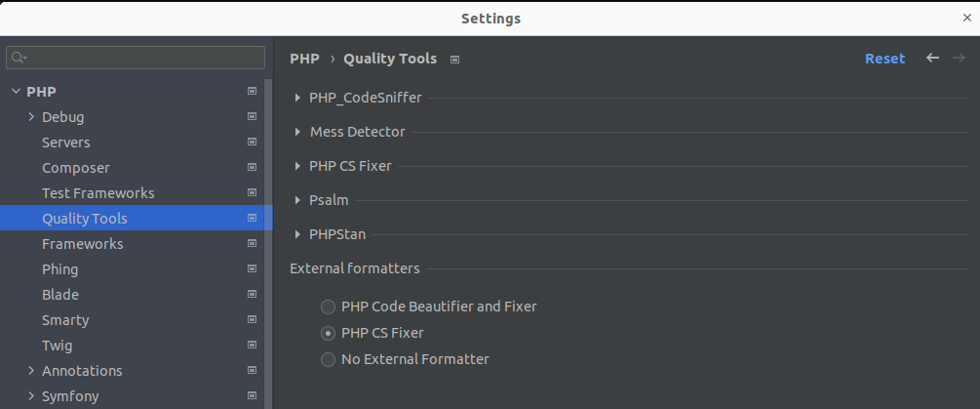This screenshot has height=409, width=980.
Task: Expand the Psalm section
Action: 297,200
